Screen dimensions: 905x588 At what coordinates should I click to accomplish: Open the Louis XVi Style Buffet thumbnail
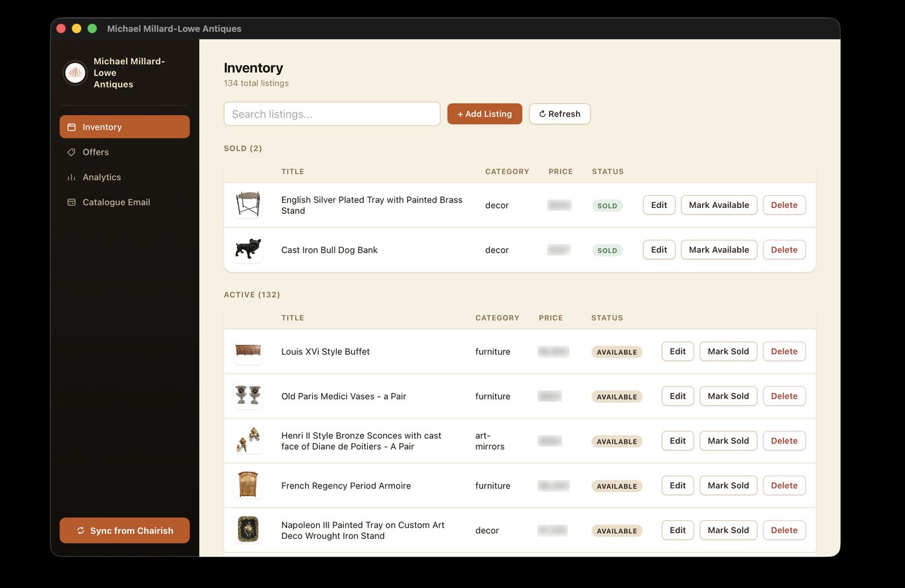tap(248, 351)
